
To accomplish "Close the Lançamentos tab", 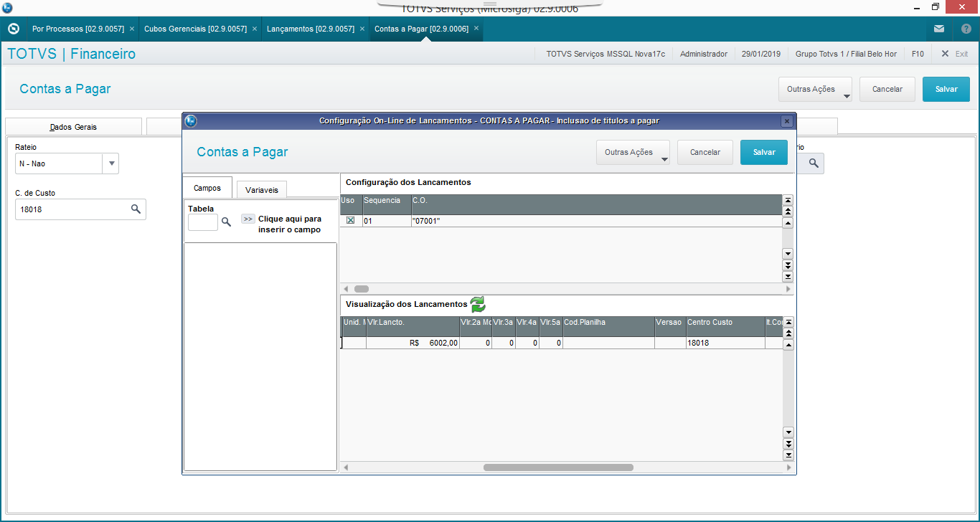I will pos(362,29).
